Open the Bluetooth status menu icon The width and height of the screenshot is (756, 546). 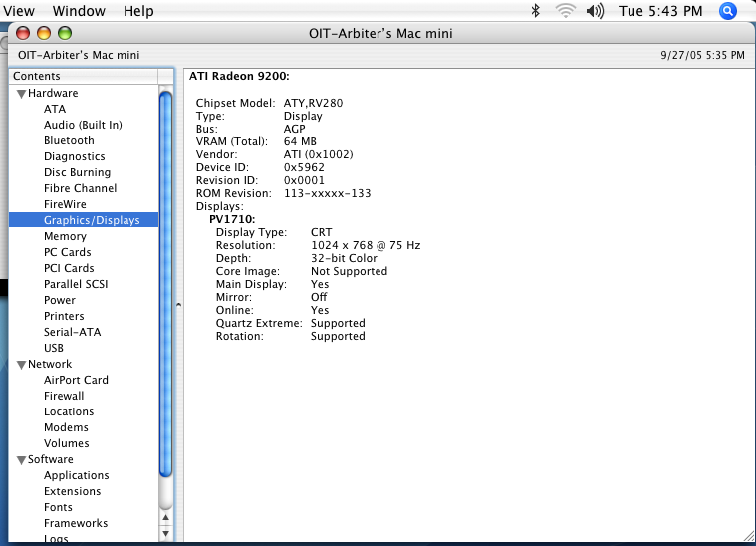coord(535,11)
